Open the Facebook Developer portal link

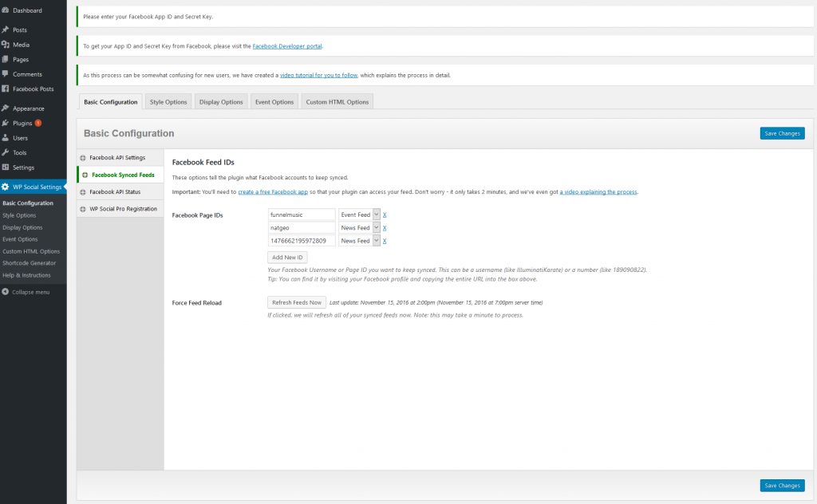(287, 46)
